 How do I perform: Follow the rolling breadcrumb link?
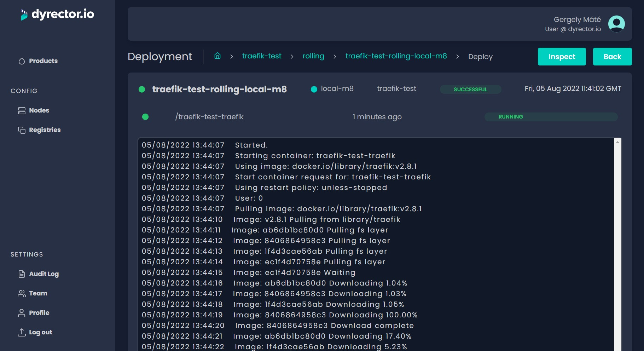(x=313, y=56)
